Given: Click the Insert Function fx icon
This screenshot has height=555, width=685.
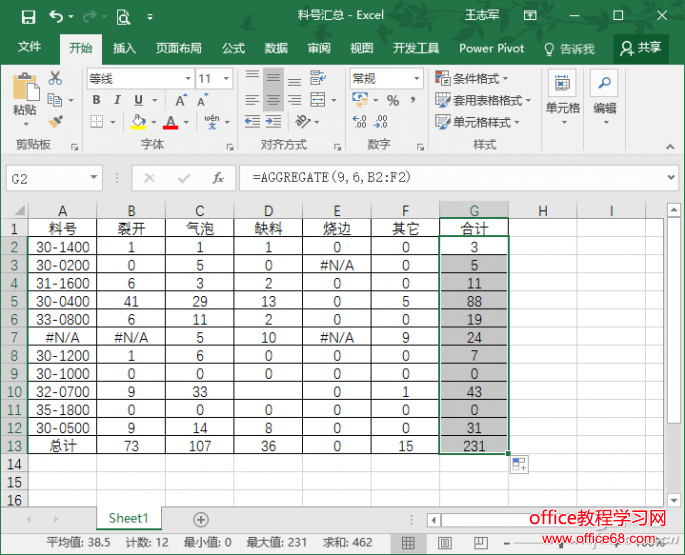Looking at the screenshot, I should click(218, 178).
